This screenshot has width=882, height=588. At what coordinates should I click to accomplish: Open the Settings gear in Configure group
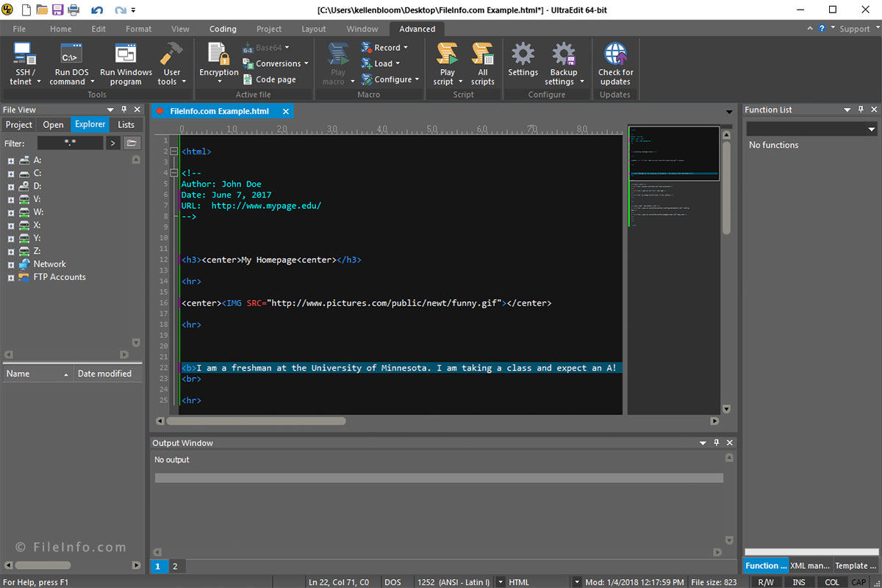click(523, 62)
